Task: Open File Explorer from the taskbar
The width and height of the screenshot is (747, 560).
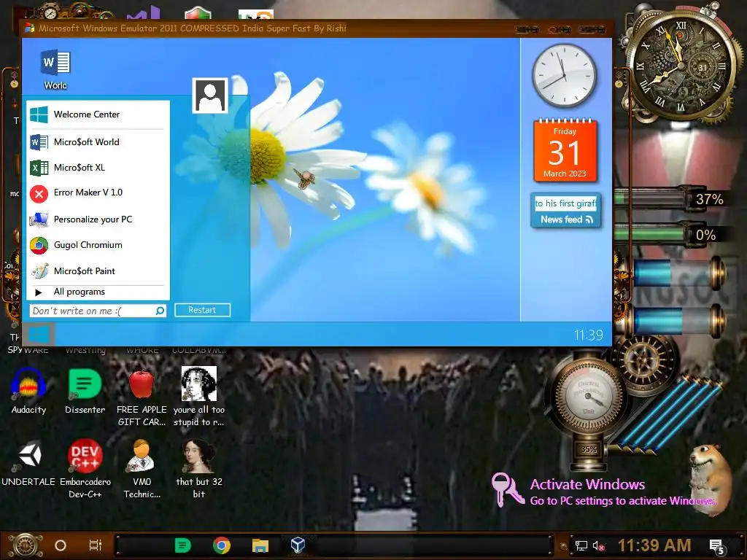Action: (x=260, y=545)
